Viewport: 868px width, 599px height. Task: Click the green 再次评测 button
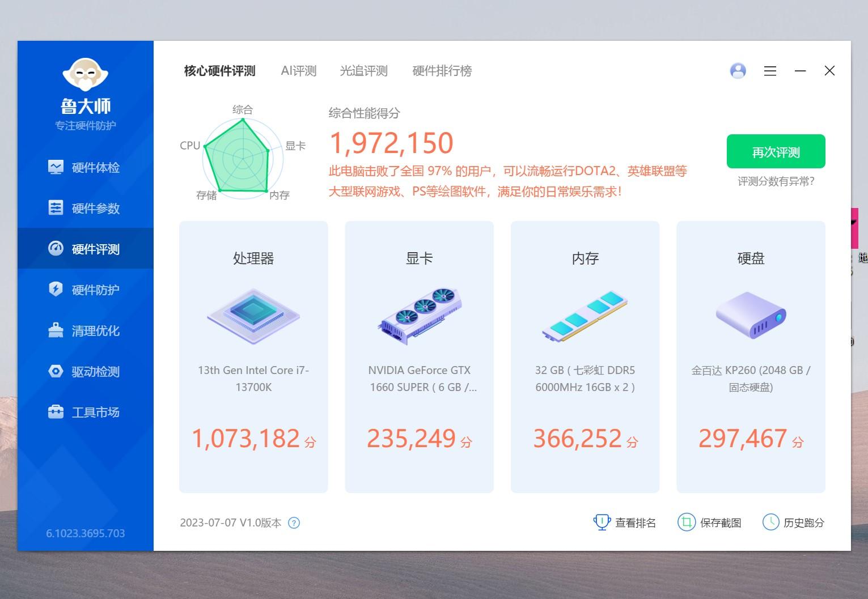776,151
